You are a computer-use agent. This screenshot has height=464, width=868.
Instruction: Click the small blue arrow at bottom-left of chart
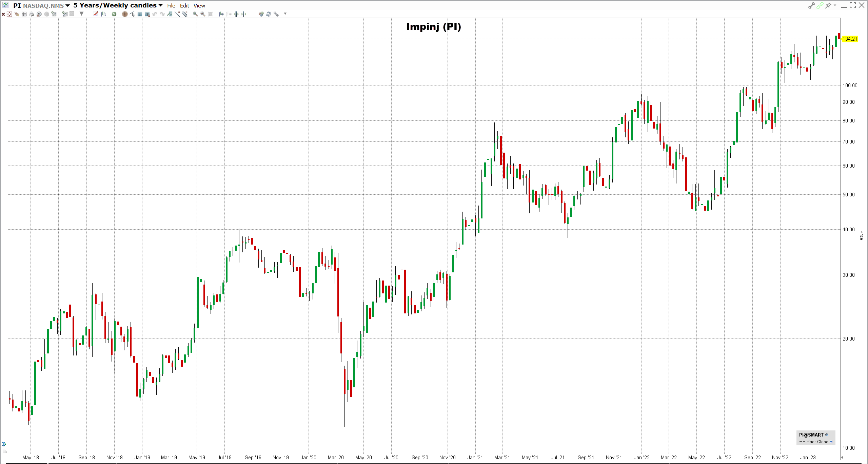[4, 444]
